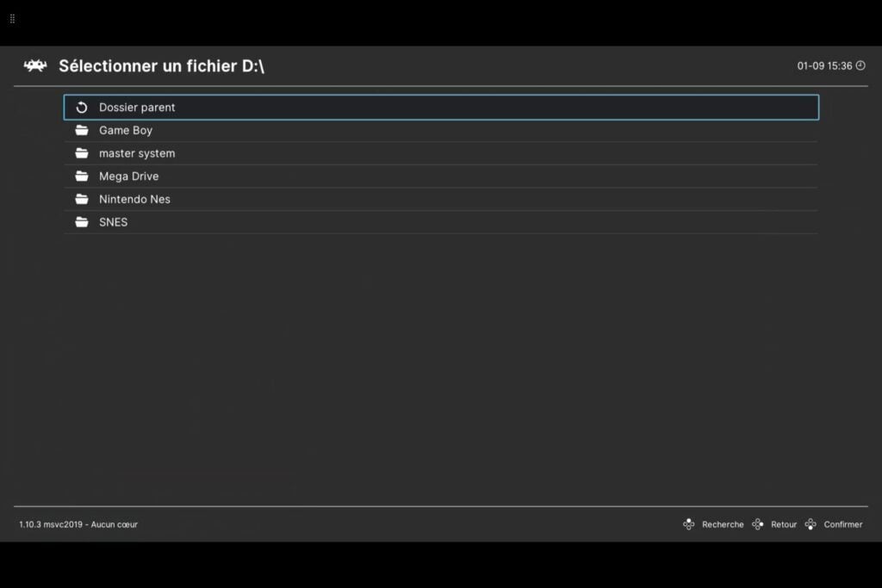Image resolution: width=882 pixels, height=588 pixels.
Task: Click the gamepad icon beside Recherche
Action: (x=688, y=524)
